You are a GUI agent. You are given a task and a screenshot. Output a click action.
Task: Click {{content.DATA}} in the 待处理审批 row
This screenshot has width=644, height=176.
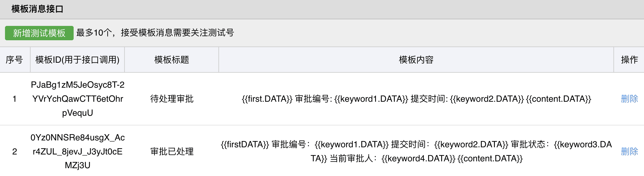coord(558,99)
